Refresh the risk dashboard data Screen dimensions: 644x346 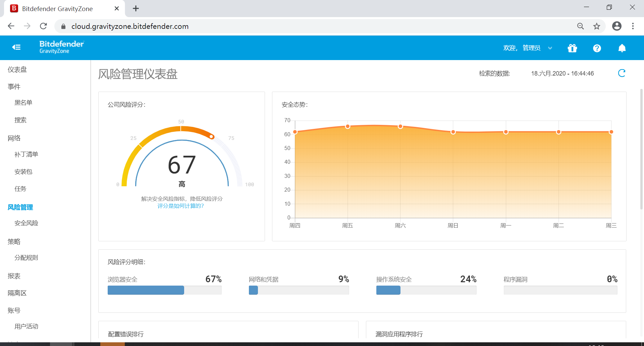[x=622, y=73]
